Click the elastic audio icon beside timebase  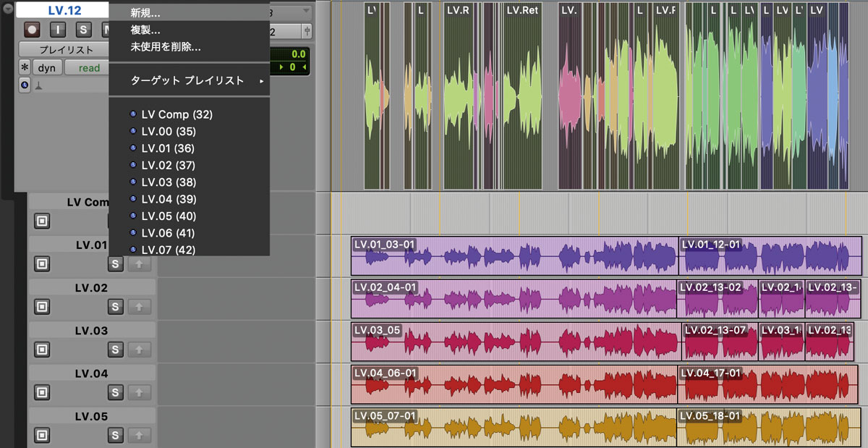point(38,85)
